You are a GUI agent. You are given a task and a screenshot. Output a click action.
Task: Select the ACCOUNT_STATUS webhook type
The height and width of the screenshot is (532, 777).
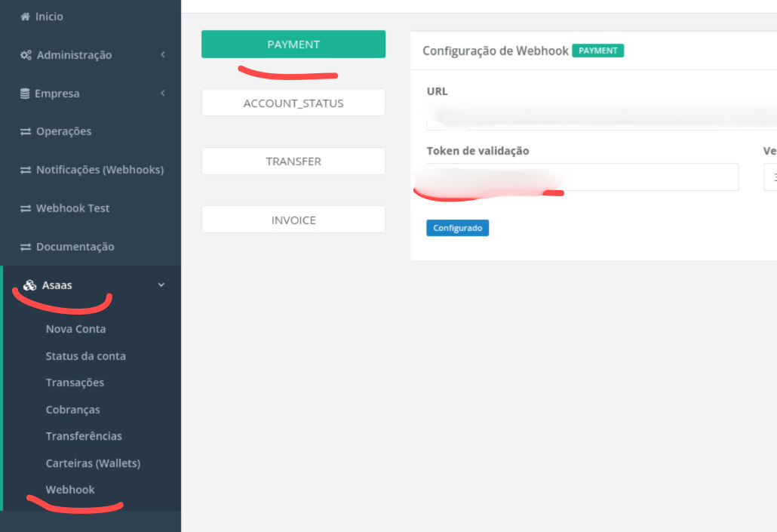[293, 103]
